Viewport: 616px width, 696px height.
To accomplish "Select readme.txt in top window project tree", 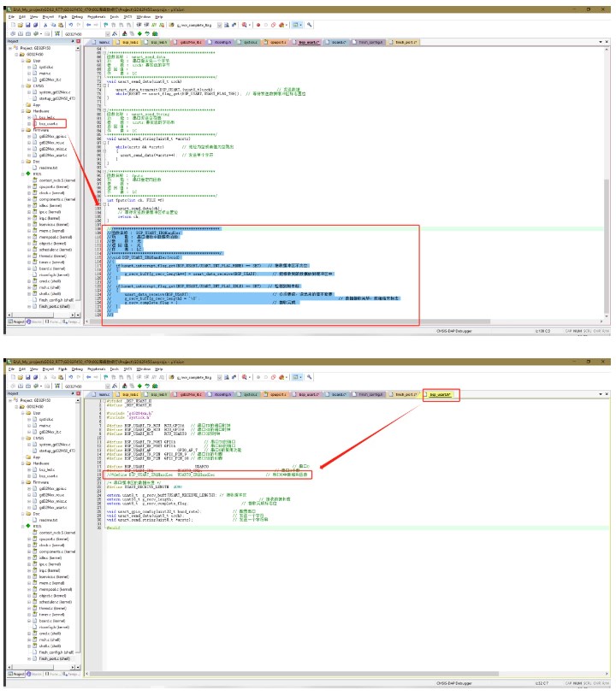I will click(49, 168).
